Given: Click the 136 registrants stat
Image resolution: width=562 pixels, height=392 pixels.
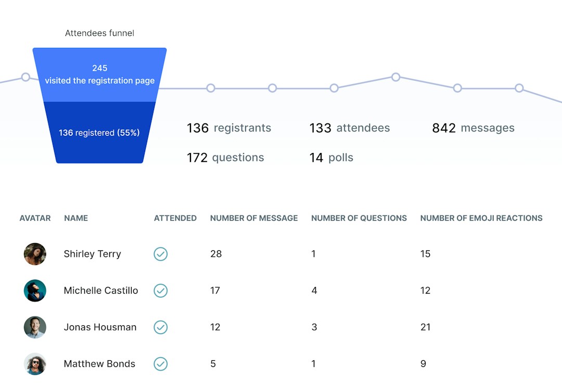Looking at the screenshot, I should pos(228,128).
